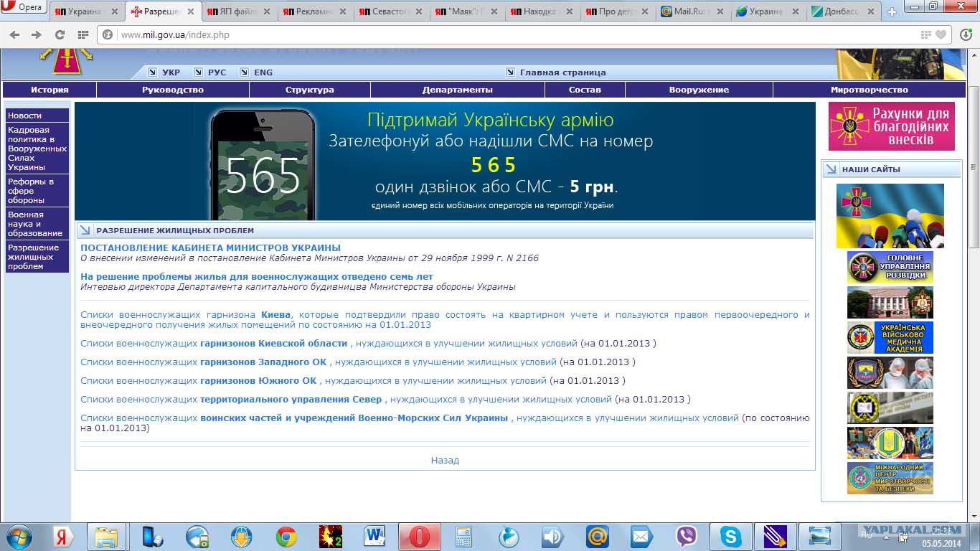Open the Opera main menu button

pyautogui.click(x=24, y=8)
